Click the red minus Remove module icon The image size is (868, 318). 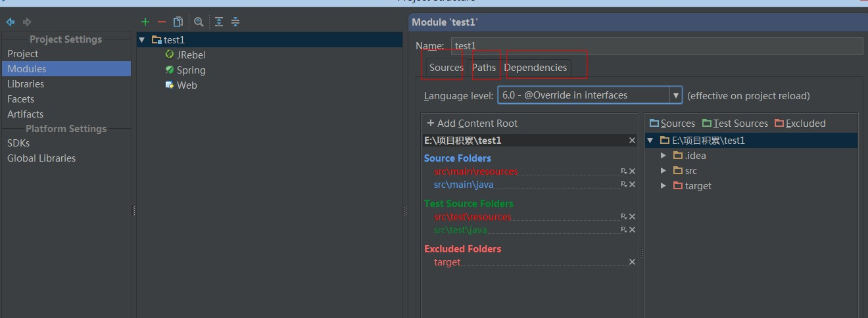point(162,22)
